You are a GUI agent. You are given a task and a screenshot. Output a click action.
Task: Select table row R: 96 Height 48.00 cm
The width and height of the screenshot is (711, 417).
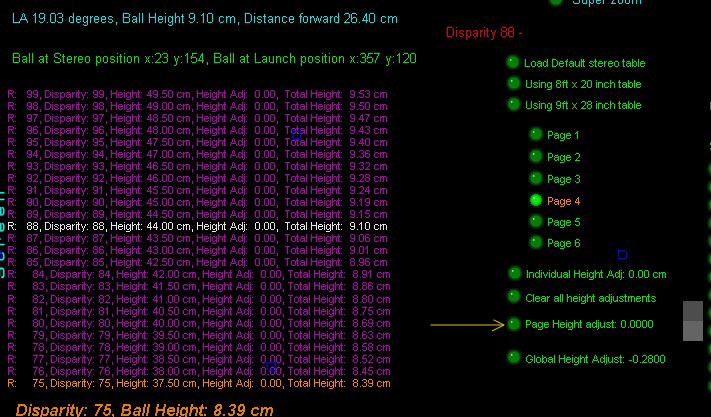198,130
